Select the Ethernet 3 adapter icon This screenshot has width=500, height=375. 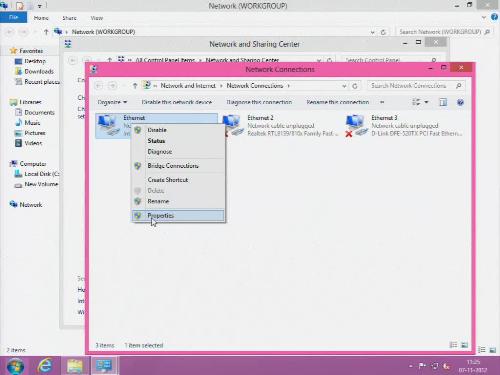(356, 125)
